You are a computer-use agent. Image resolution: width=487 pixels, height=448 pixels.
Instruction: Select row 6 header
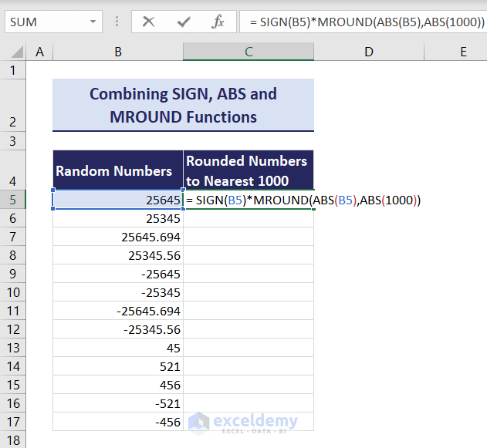[12, 218]
